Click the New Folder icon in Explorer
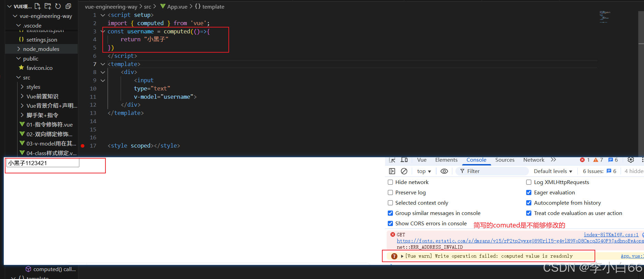This screenshot has width=644, height=279. click(x=48, y=6)
